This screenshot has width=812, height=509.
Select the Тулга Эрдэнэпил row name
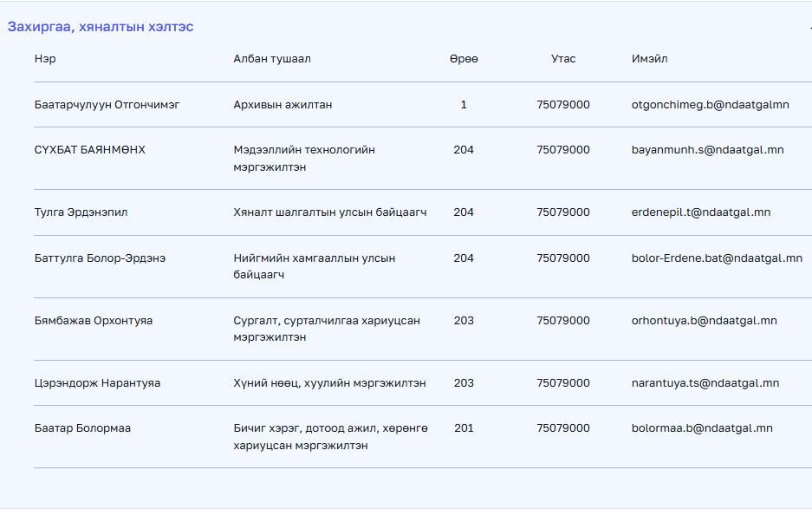coord(81,212)
